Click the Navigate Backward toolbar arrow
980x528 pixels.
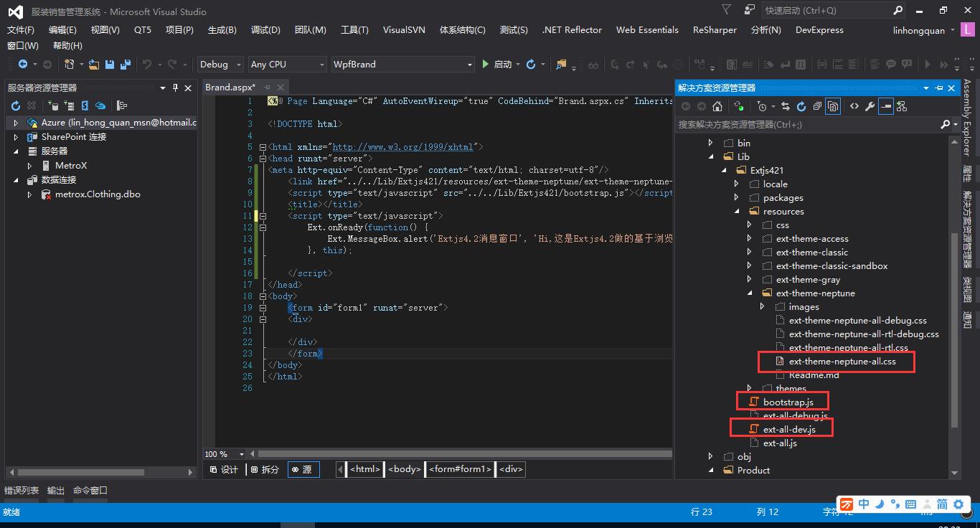(23, 64)
